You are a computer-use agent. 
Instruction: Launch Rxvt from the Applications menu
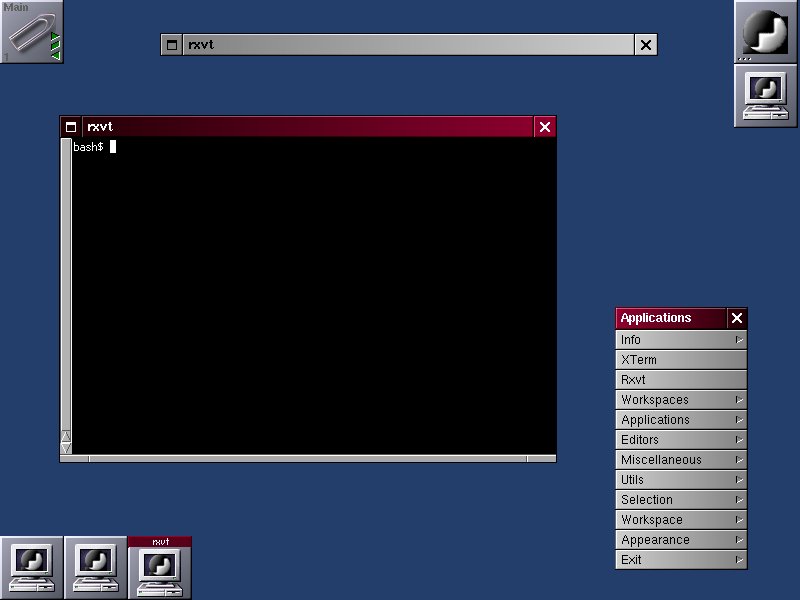click(x=681, y=380)
